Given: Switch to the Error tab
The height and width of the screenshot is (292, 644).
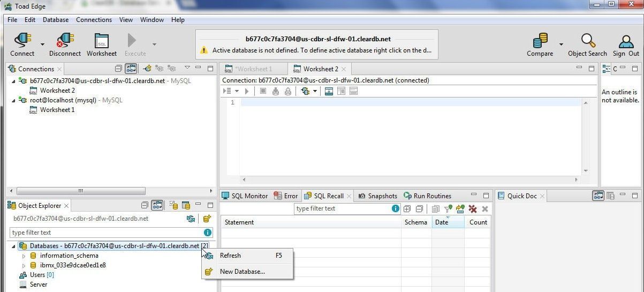Looking at the screenshot, I should point(286,196).
